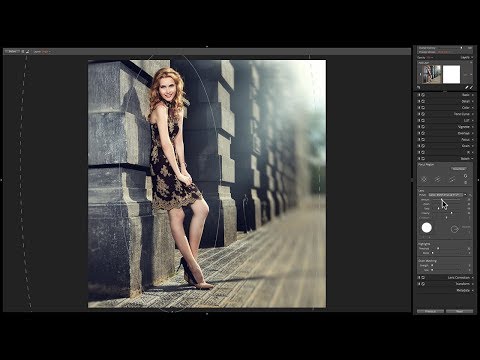The width and height of the screenshot is (480, 360).
Task: Expand the Tone Curve panel arrow
Action: click(472, 114)
